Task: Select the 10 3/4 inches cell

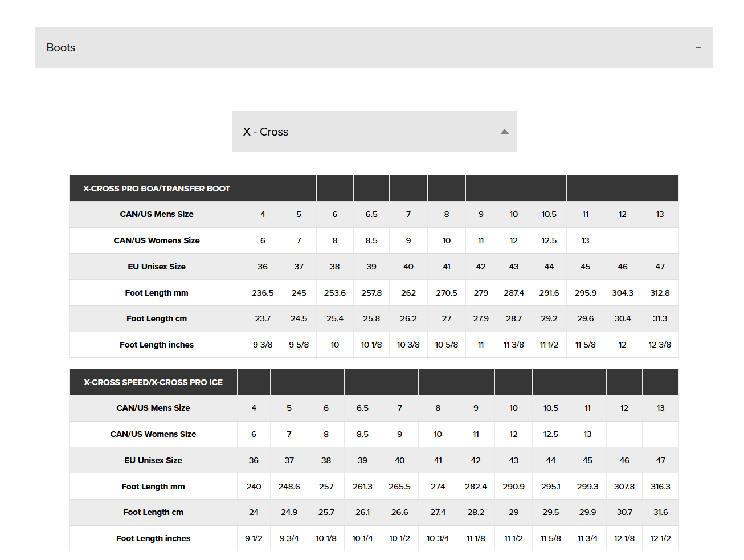Action: [438, 538]
